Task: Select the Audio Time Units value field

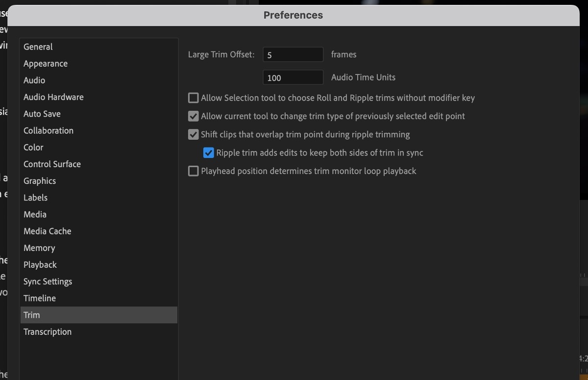Action: [293, 77]
